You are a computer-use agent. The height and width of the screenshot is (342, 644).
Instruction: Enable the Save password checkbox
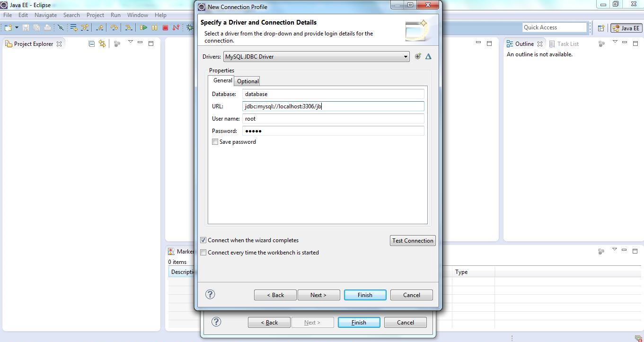(215, 142)
